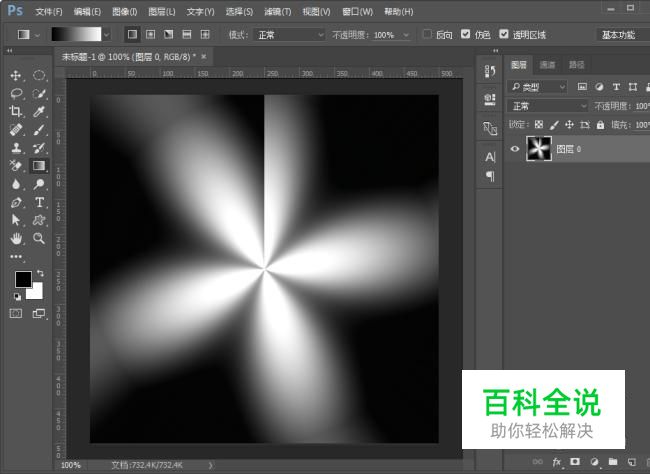Open the 文件(F) menu
Screen dimensions: 650x474
[49, 12]
